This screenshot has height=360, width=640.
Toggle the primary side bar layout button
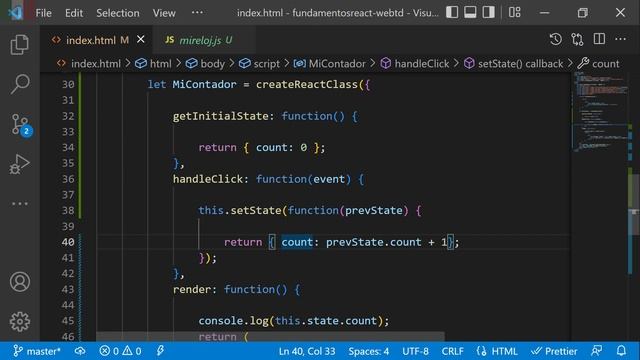coord(452,13)
